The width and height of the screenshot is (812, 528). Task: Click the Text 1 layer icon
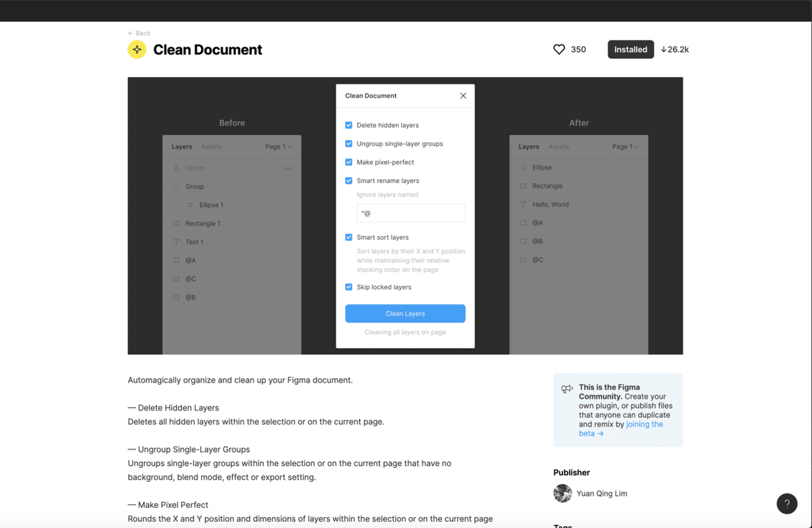click(177, 242)
